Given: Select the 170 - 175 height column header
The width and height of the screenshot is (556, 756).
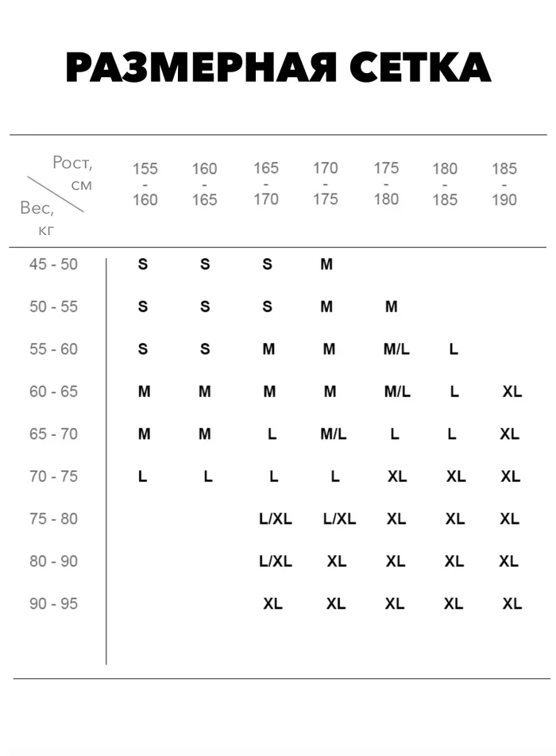Looking at the screenshot, I should [x=325, y=183].
